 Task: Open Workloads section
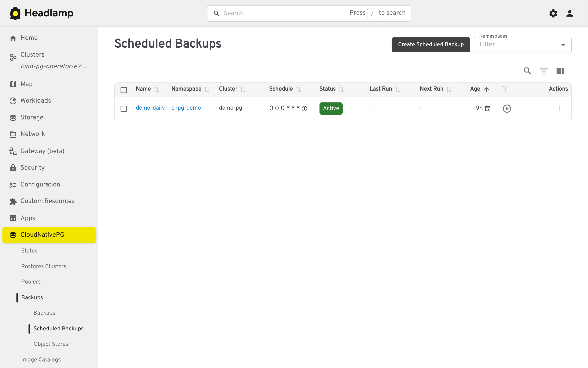pos(49,101)
